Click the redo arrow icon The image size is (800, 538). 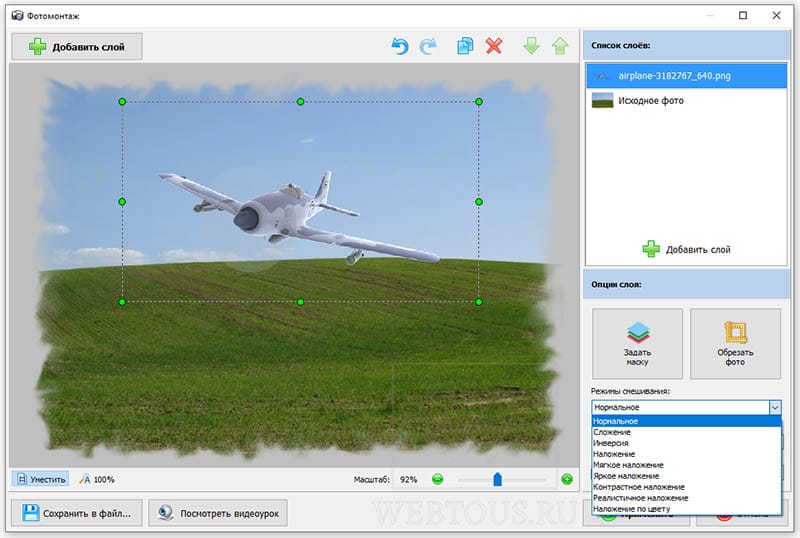click(x=428, y=46)
